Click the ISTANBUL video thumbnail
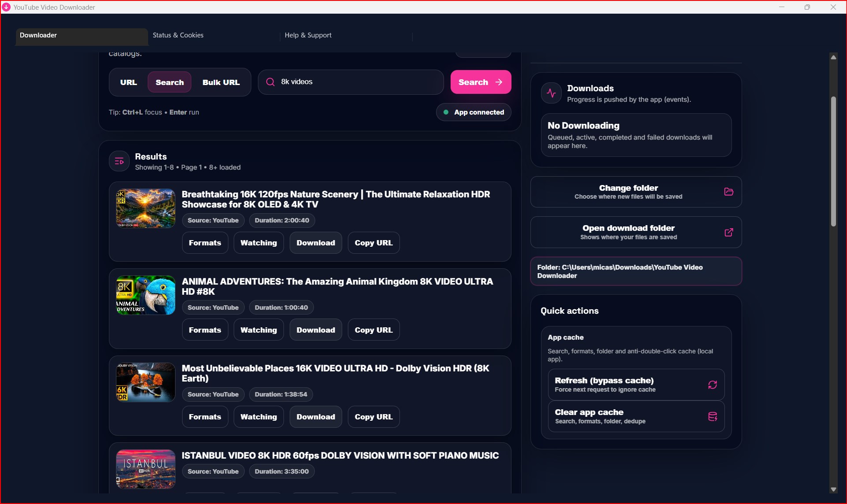The width and height of the screenshot is (847, 504). 146,469
